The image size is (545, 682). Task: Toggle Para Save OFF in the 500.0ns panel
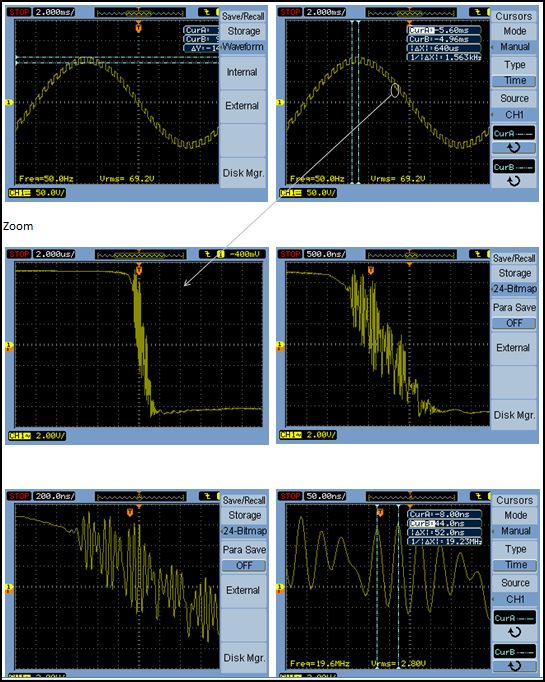(514, 324)
